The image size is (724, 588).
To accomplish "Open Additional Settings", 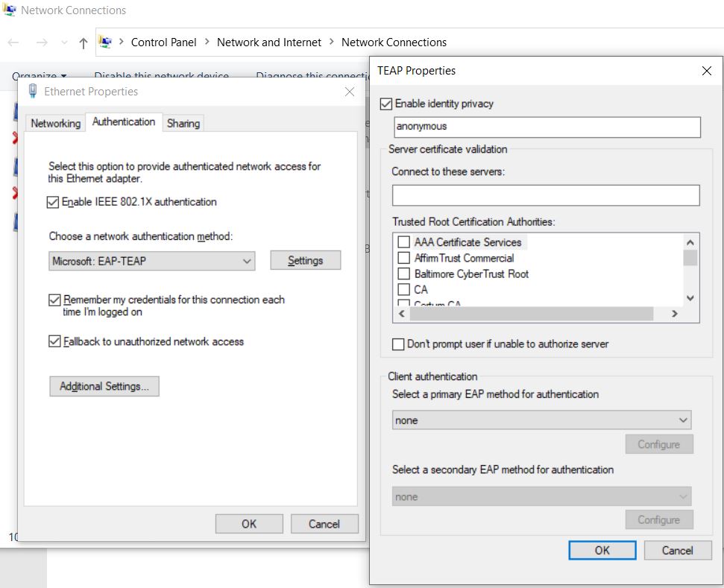I will [x=104, y=386].
